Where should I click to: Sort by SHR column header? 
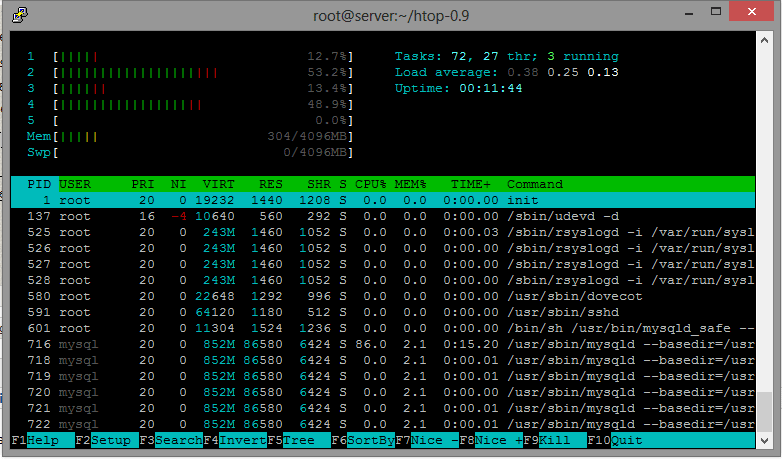pos(319,184)
